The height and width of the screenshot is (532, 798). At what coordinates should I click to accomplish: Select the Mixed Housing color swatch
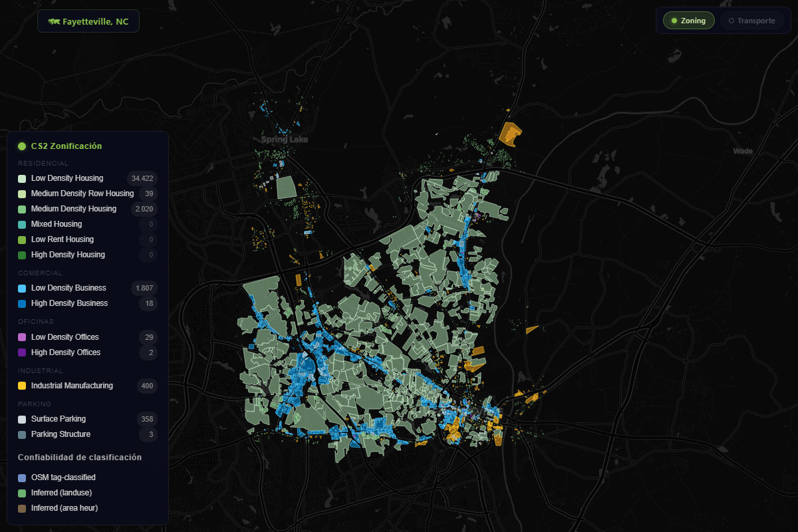pos(22,224)
